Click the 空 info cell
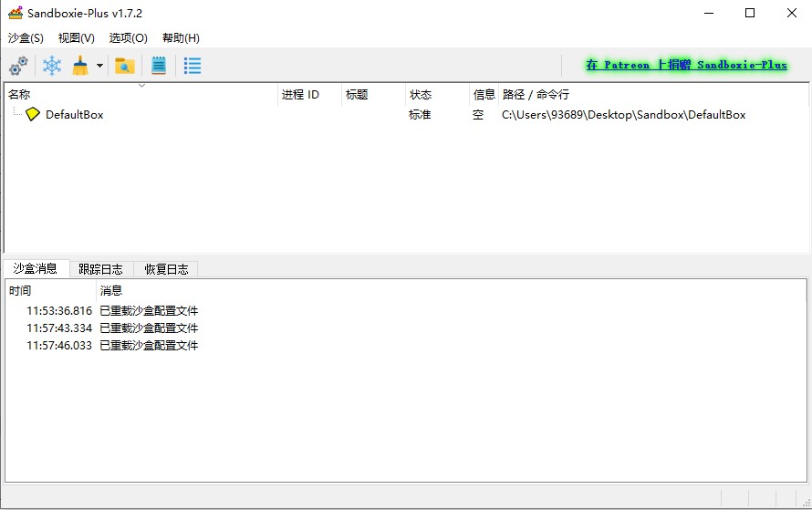The width and height of the screenshot is (812, 510). coord(477,114)
